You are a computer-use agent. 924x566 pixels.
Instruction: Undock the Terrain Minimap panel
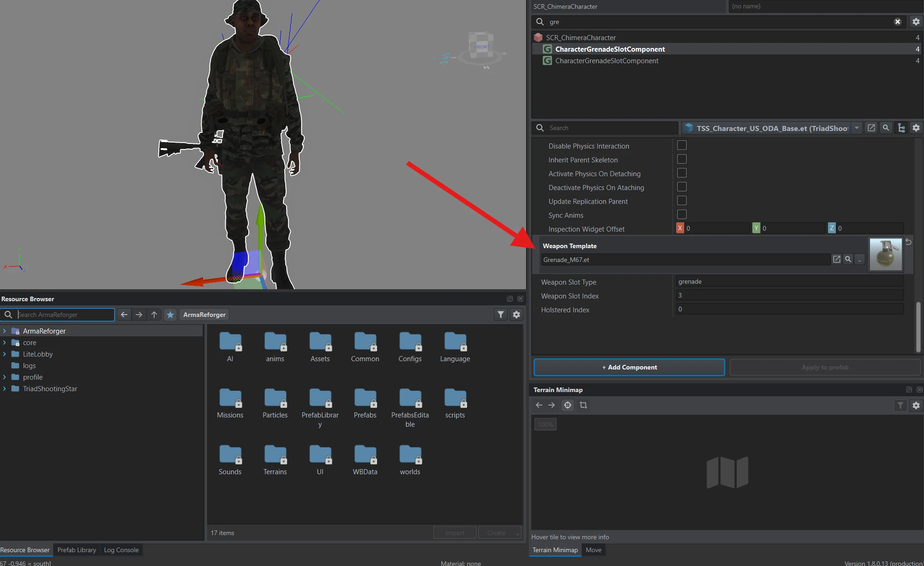pyautogui.click(x=909, y=390)
